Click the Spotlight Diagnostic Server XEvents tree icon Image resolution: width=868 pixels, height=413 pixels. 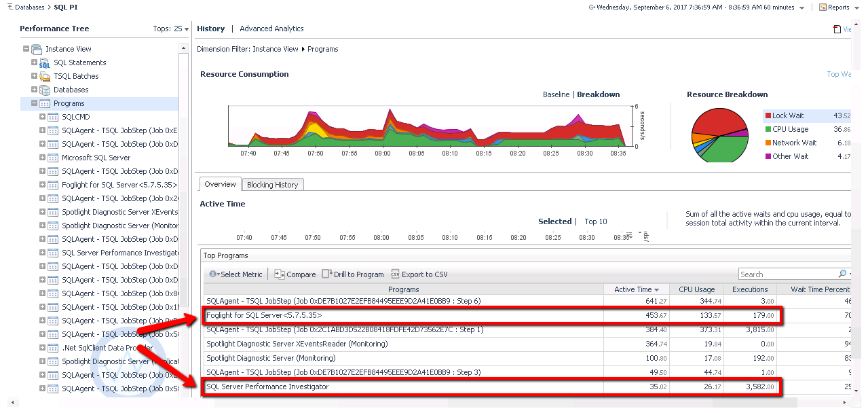coord(53,212)
